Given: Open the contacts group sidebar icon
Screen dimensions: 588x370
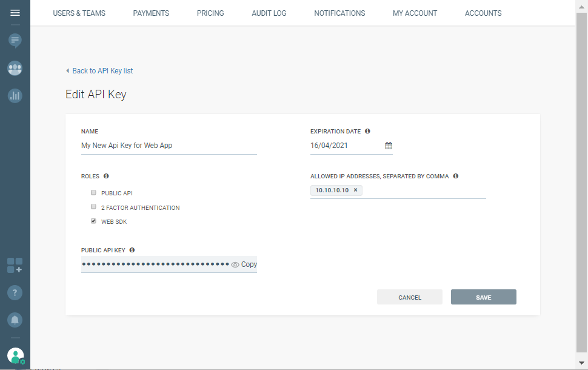Looking at the screenshot, I should click(15, 69).
